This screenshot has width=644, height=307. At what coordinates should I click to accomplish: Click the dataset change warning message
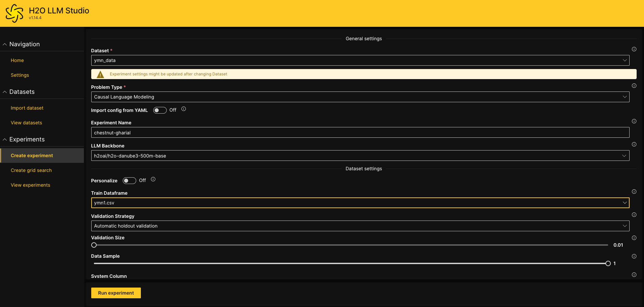click(168, 74)
